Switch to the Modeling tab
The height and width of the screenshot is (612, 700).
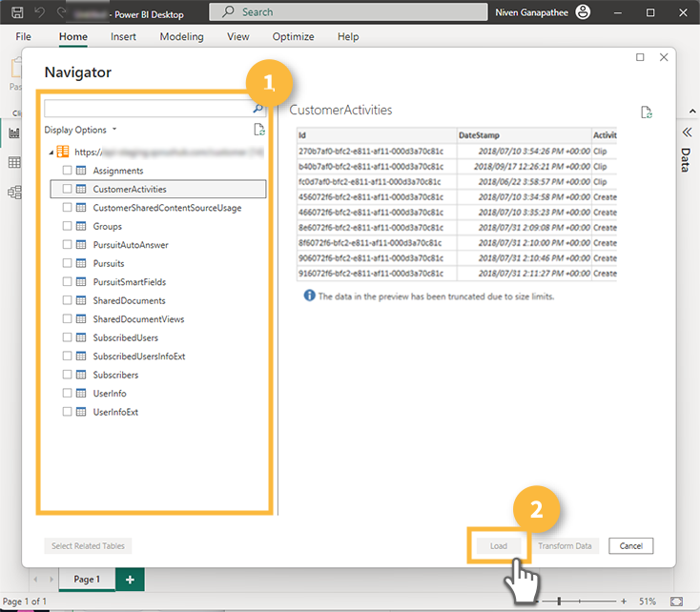182,36
